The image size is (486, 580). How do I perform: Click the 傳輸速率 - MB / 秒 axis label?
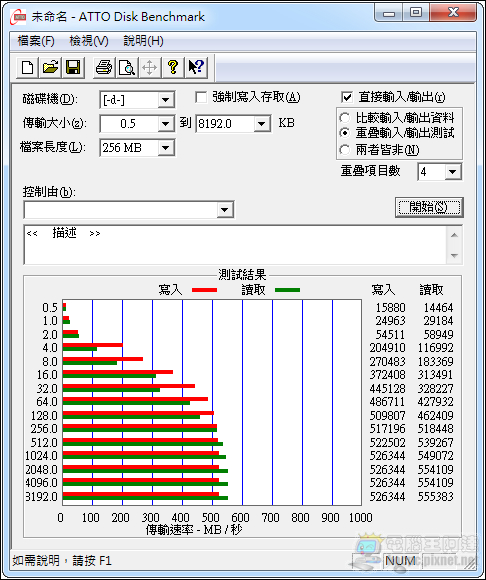click(x=194, y=530)
